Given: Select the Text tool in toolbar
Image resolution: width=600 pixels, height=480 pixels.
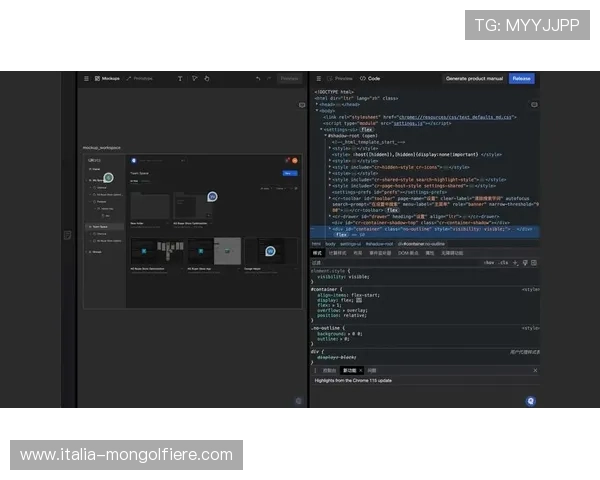Looking at the screenshot, I should point(180,78).
